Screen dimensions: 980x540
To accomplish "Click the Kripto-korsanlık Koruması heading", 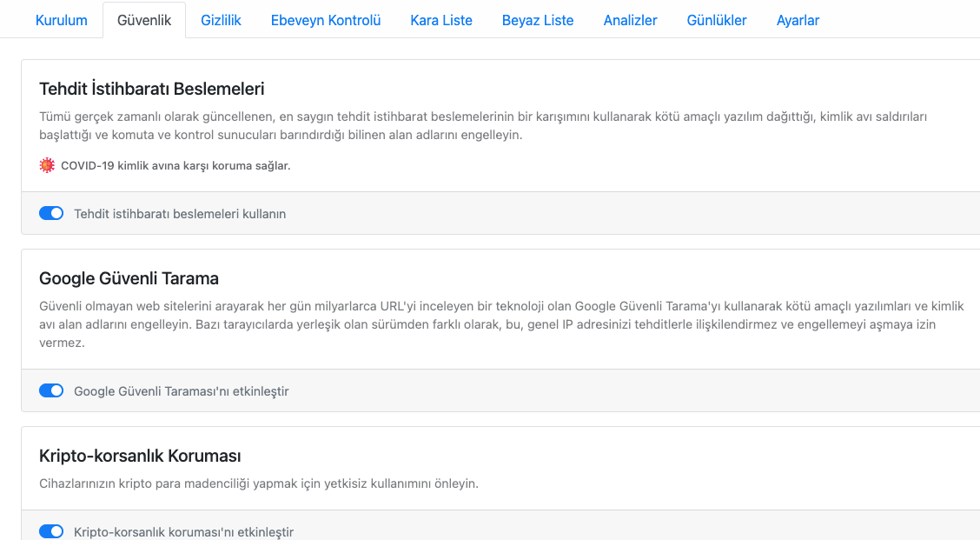I will pyautogui.click(x=140, y=456).
